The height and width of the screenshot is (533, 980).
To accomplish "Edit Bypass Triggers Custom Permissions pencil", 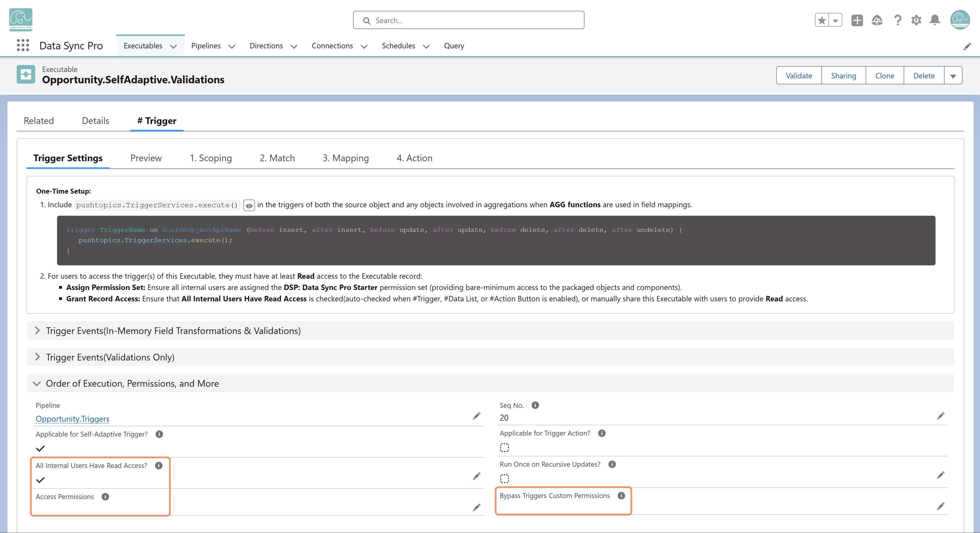I will pyautogui.click(x=941, y=506).
